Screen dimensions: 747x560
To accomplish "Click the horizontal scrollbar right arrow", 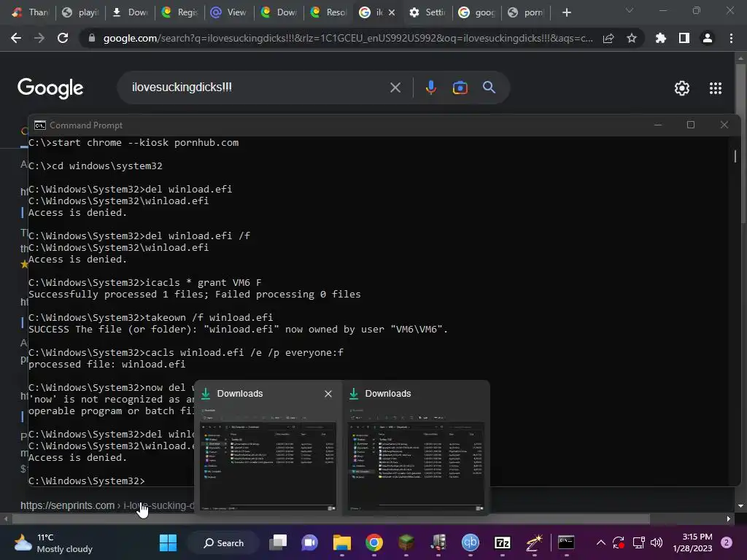I will point(729,518).
